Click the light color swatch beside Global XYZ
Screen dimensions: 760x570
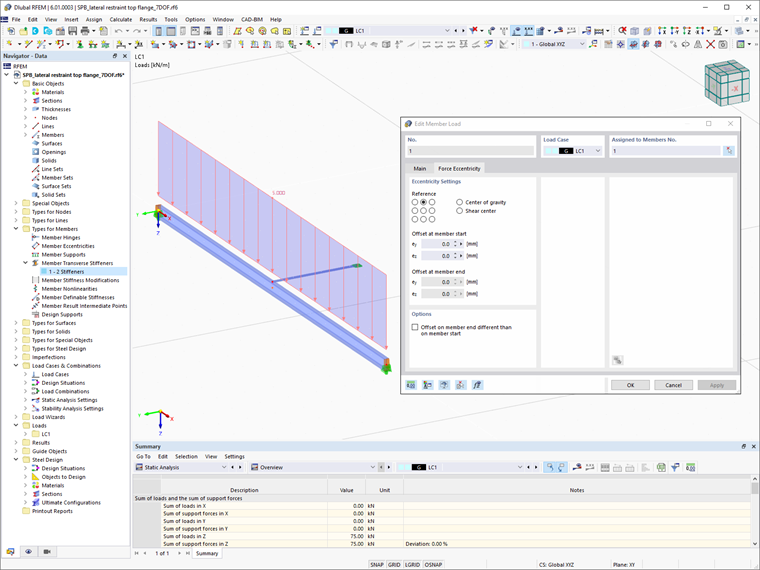(x=526, y=44)
